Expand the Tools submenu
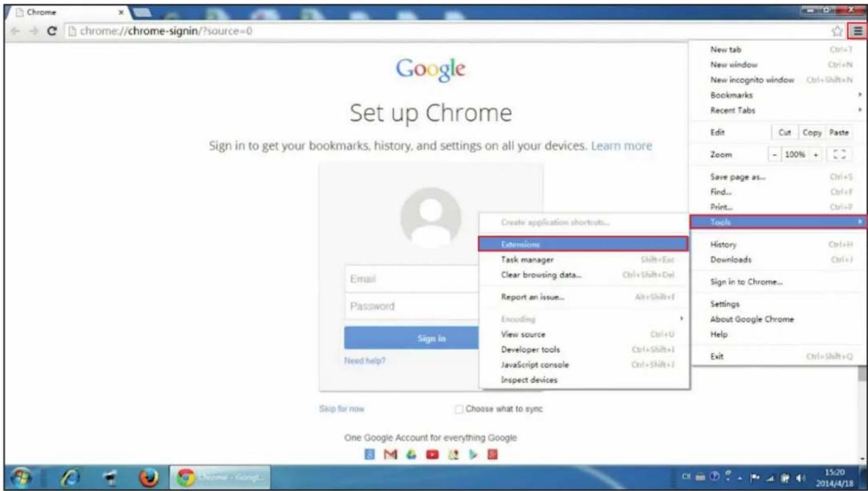868x491 pixels. pos(778,222)
